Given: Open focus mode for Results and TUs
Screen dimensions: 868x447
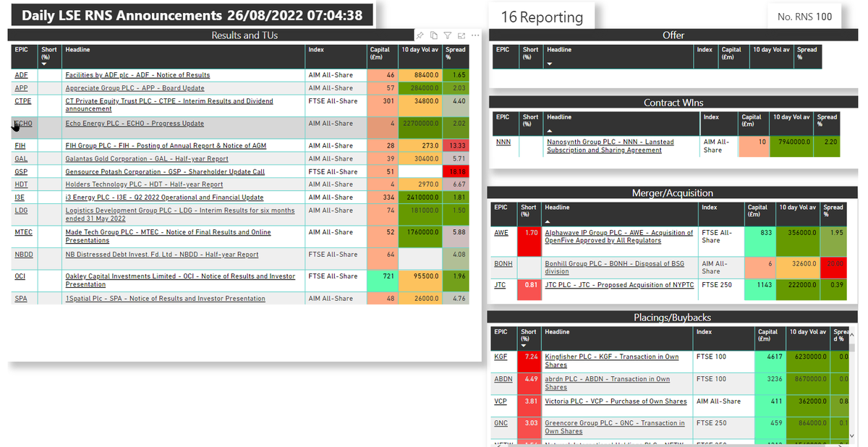Looking at the screenshot, I should coord(461,35).
